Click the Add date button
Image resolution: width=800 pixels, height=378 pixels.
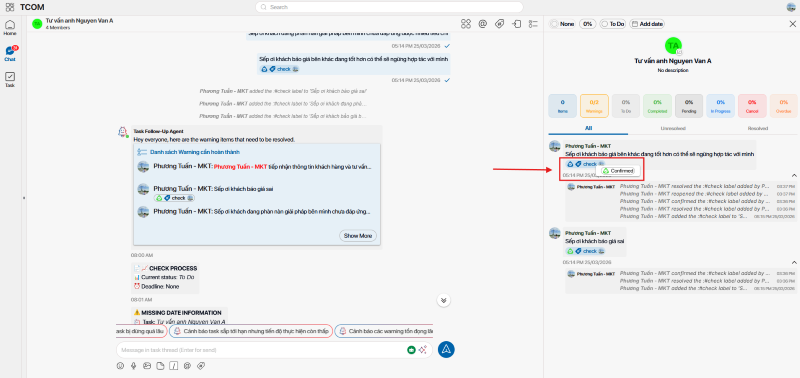tap(646, 24)
